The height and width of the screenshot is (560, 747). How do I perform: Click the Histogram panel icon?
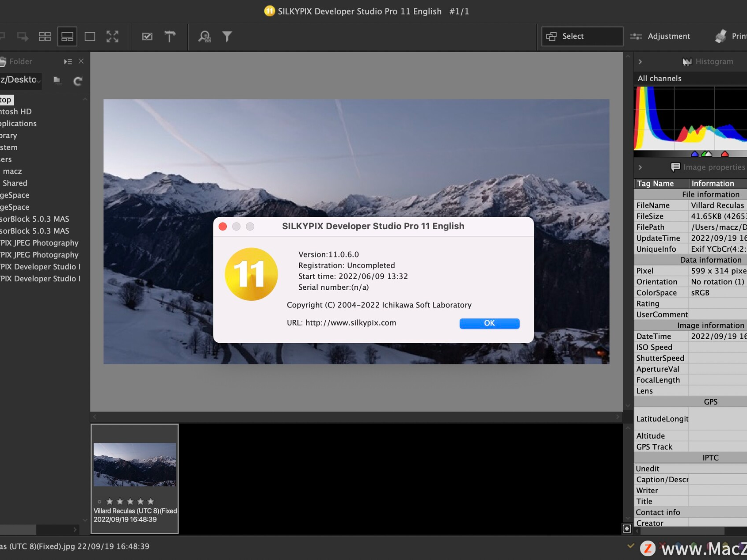click(x=688, y=61)
